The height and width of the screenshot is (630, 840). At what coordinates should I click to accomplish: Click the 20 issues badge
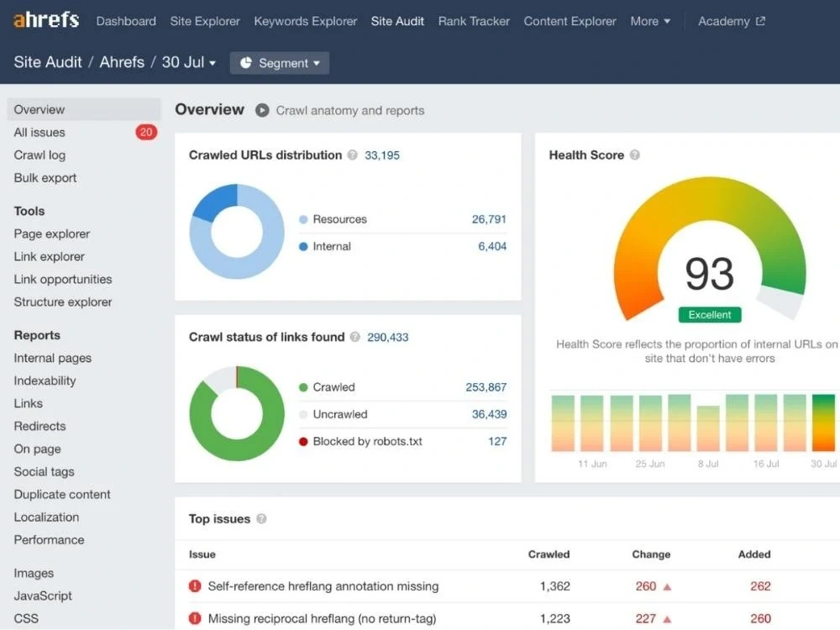click(x=146, y=133)
